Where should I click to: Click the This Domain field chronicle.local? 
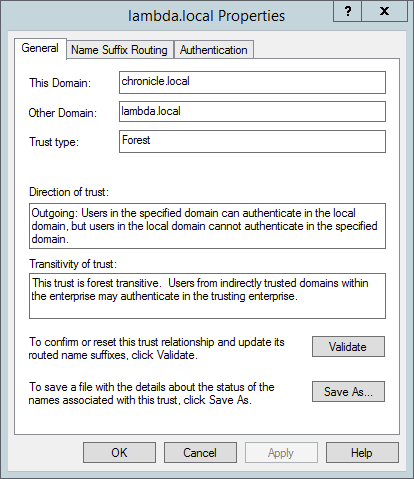pos(252,82)
